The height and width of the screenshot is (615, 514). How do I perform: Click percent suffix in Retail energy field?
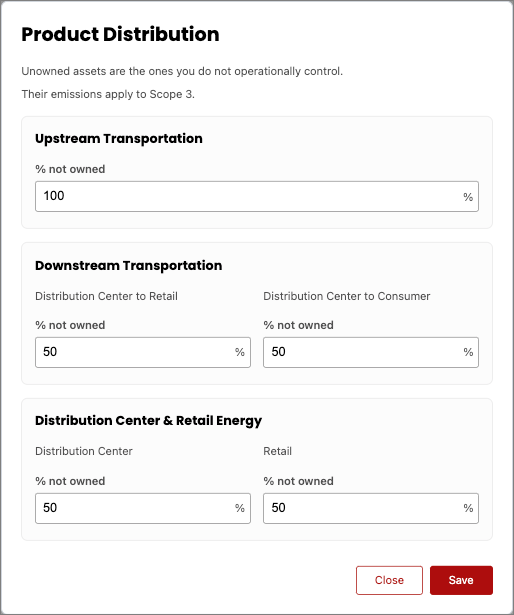(x=468, y=508)
